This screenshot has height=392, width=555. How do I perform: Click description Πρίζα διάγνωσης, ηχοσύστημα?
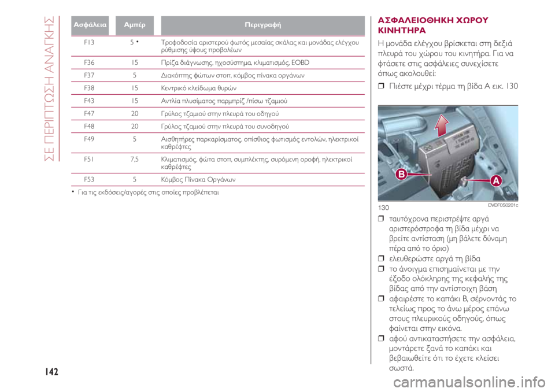[x=235, y=62]
